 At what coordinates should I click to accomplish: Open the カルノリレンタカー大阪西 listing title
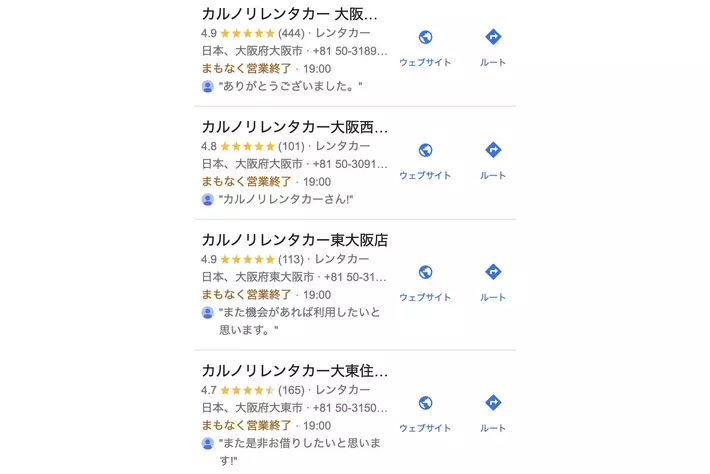coord(294,127)
